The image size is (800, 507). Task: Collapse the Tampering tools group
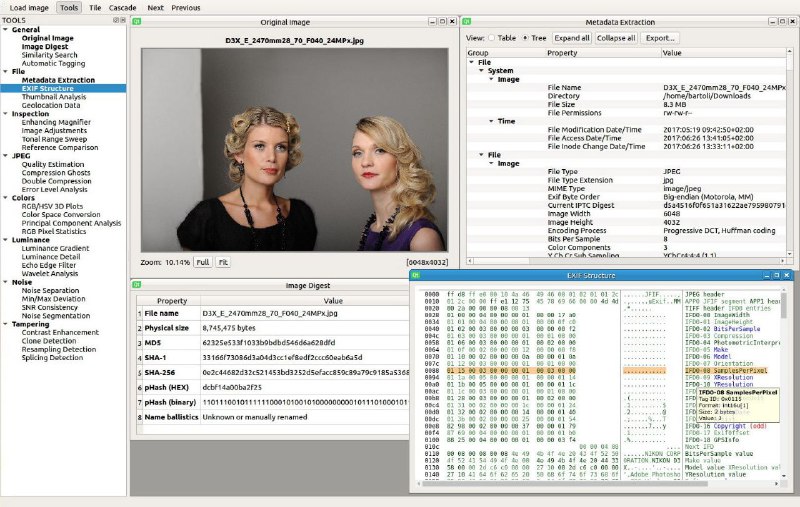6,324
